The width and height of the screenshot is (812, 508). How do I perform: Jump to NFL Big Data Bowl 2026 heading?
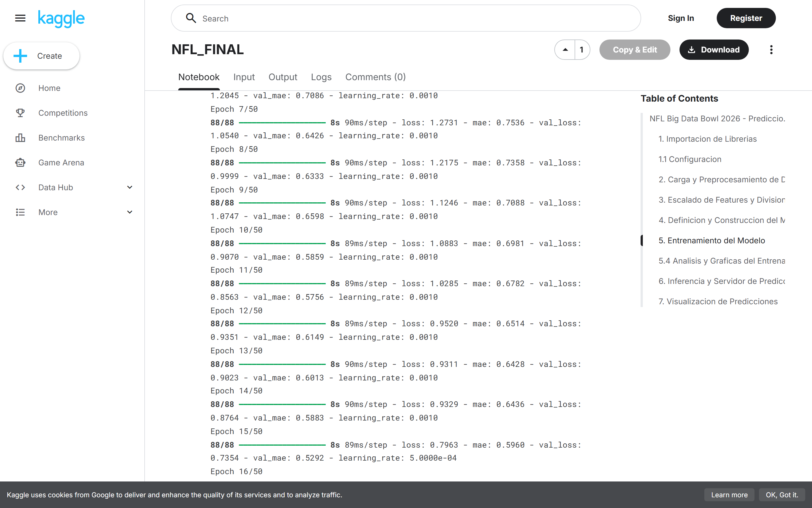(717, 119)
